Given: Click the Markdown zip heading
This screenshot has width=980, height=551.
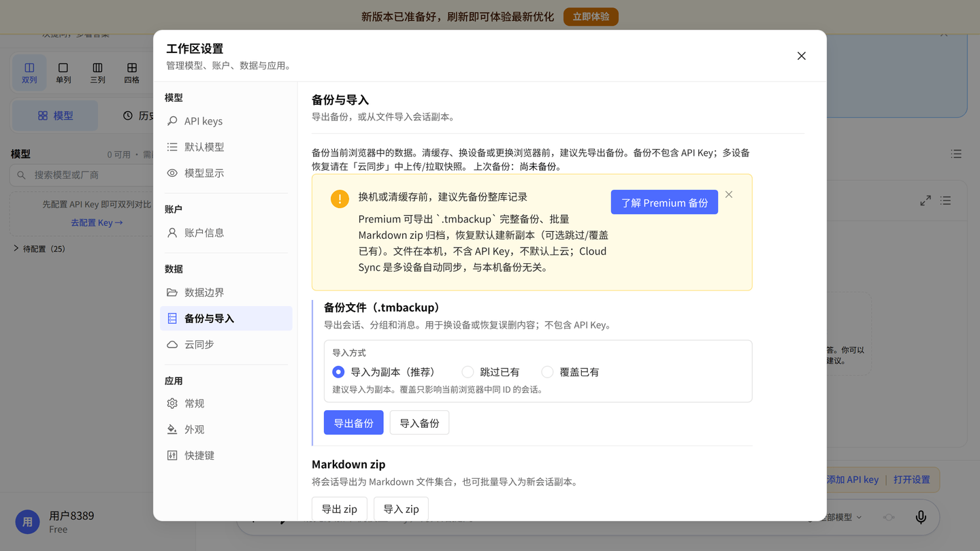Looking at the screenshot, I should coord(348,464).
